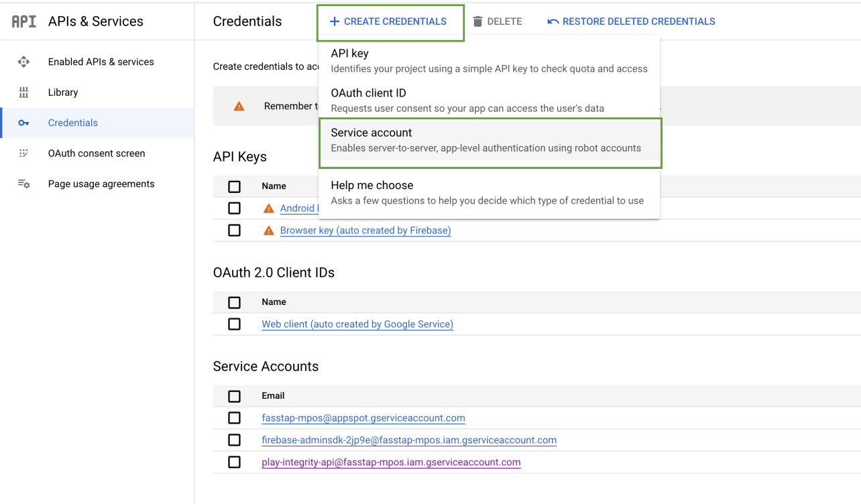Select checkbox for fasstap-mpos@appspot service account
The image size is (861, 504).
[x=234, y=418]
